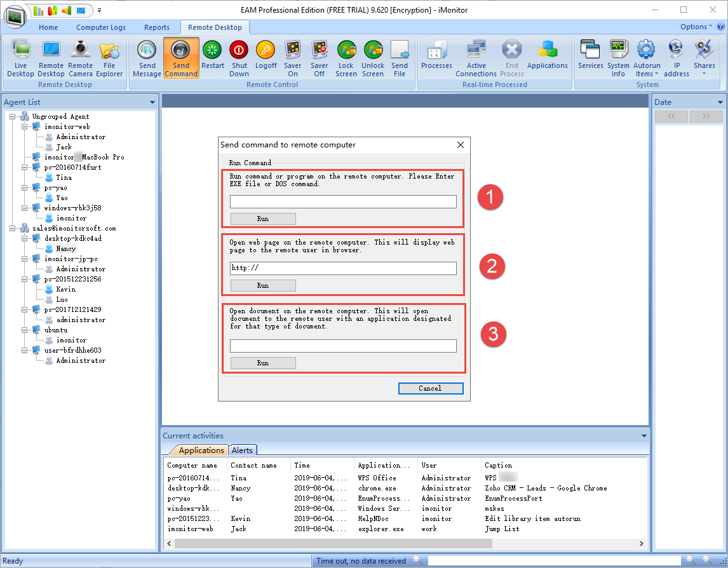Click the DOS command input field
The width and height of the screenshot is (728, 568).
(343, 201)
